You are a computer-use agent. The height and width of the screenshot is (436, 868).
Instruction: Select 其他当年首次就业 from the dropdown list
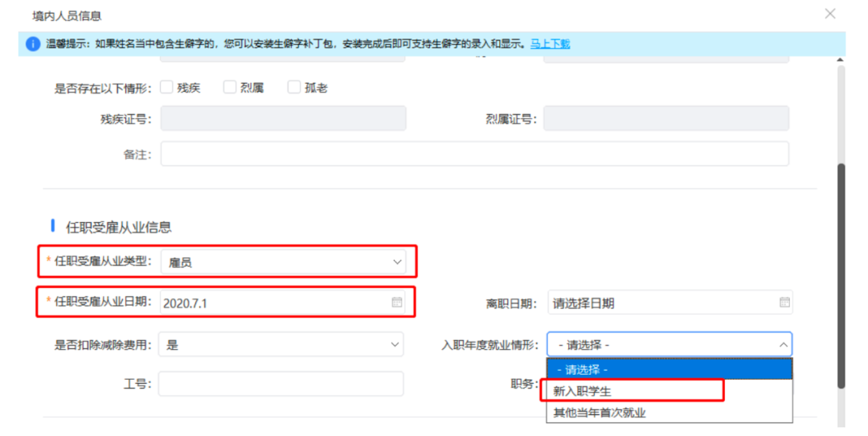(x=669, y=413)
